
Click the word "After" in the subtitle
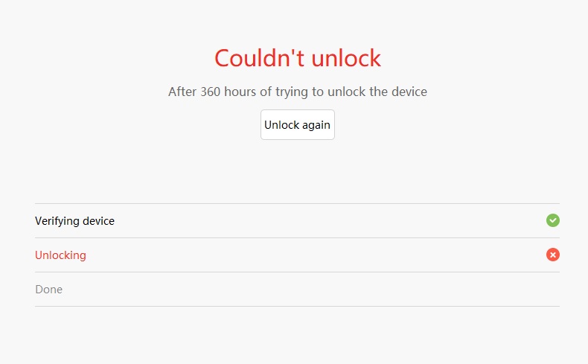point(182,92)
